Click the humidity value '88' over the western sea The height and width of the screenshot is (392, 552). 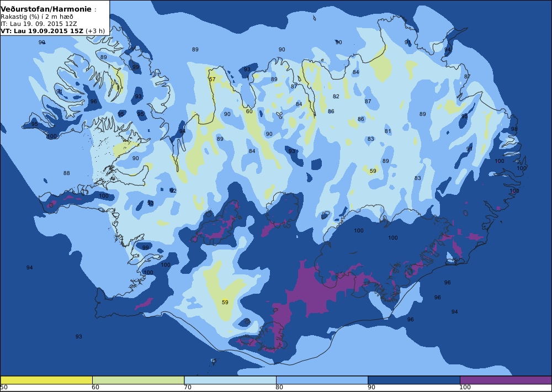(x=67, y=173)
